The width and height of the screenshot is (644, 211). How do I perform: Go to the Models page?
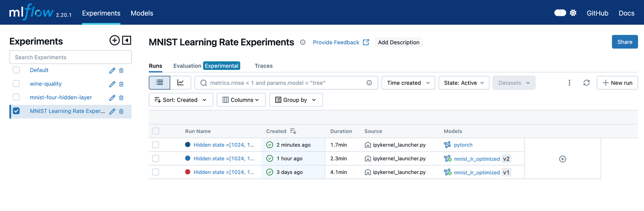142,13
